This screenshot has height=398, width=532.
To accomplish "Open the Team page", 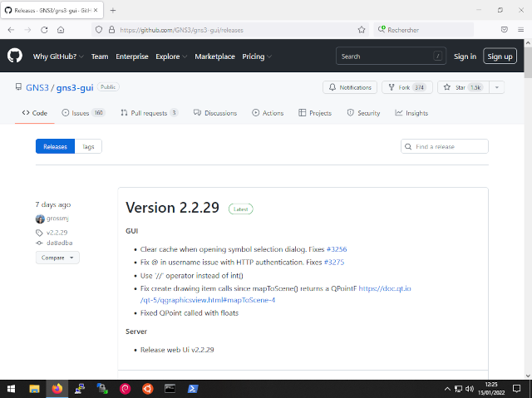I will point(100,57).
